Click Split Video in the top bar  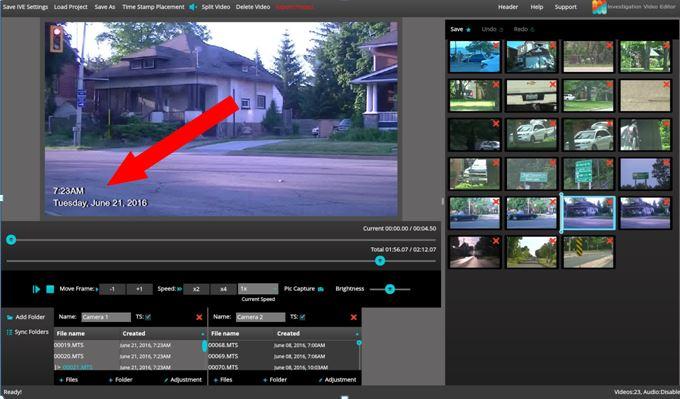click(x=216, y=7)
